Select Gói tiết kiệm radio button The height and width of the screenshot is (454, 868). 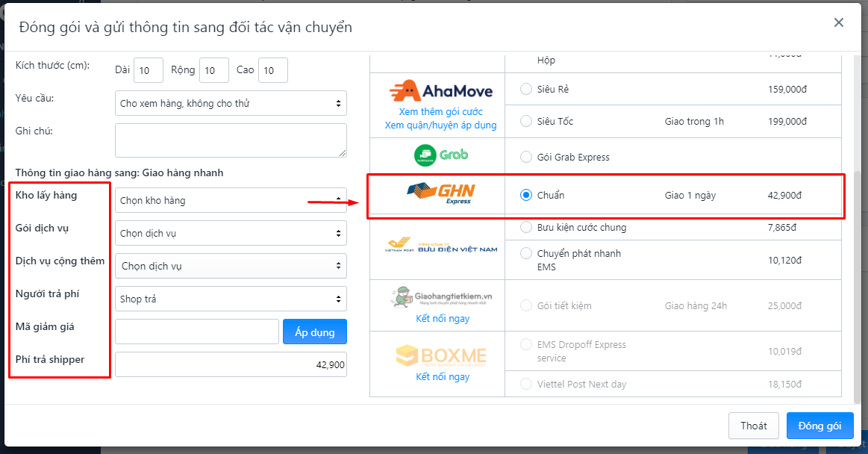pos(526,305)
